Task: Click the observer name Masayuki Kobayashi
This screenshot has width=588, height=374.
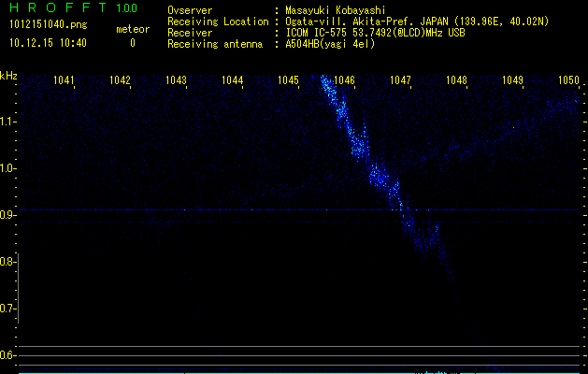Action: [x=336, y=10]
